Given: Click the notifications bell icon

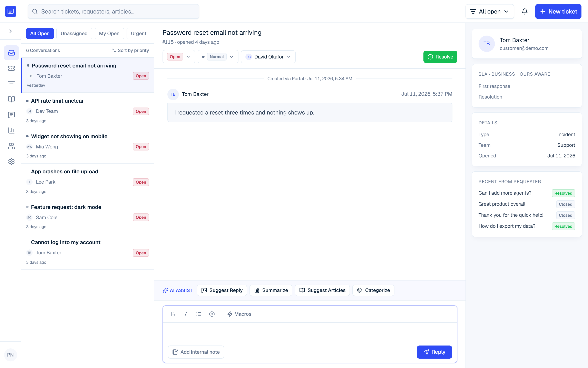Looking at the screenshot, I should (x=525, y=11).
